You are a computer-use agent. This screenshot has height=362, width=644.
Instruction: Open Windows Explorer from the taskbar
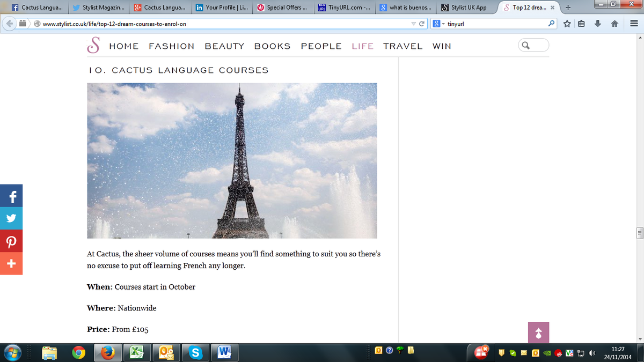50,352
